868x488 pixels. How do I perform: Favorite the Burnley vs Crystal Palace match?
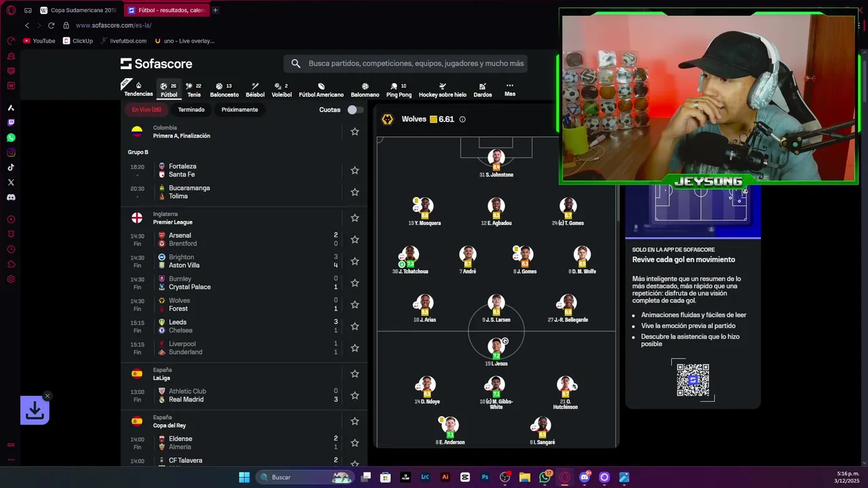(355, 283)
